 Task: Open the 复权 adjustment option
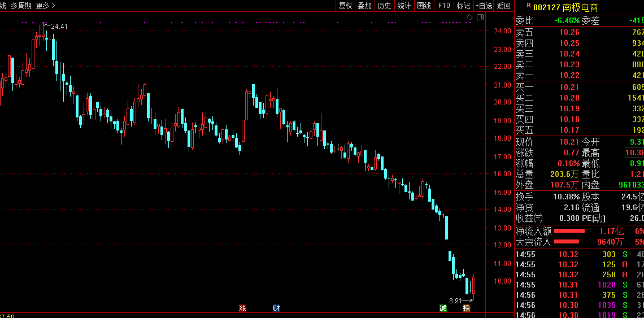coord(345,6)
